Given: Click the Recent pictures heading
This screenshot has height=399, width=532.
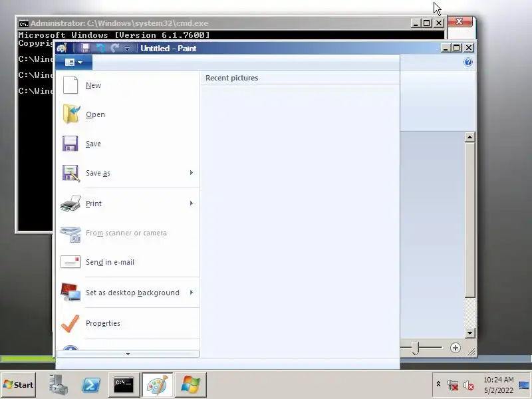Looking at the screenshot, I should pos(231,78).
